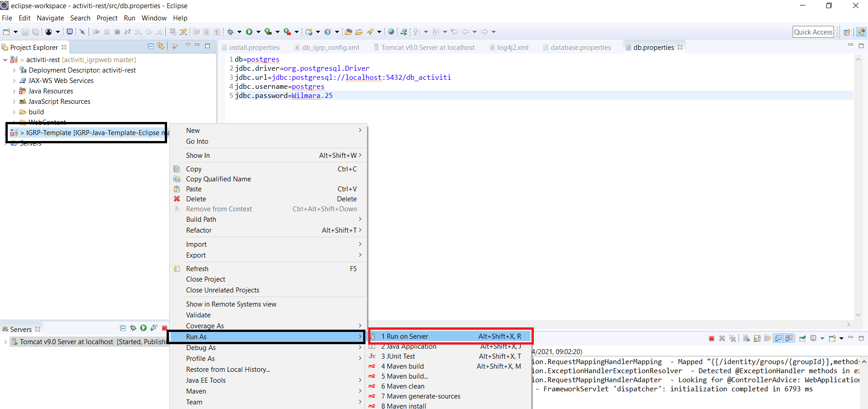Collapse all in the Servers view

point(123,328)
